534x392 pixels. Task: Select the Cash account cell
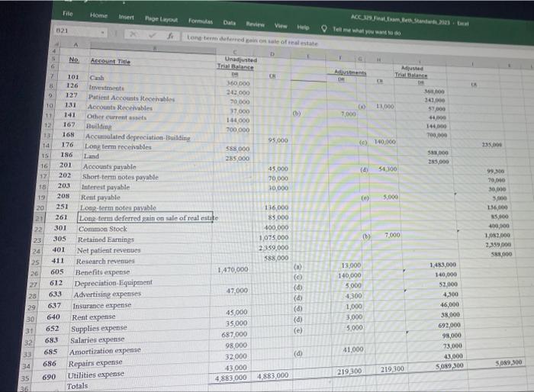tap(97, 78)
